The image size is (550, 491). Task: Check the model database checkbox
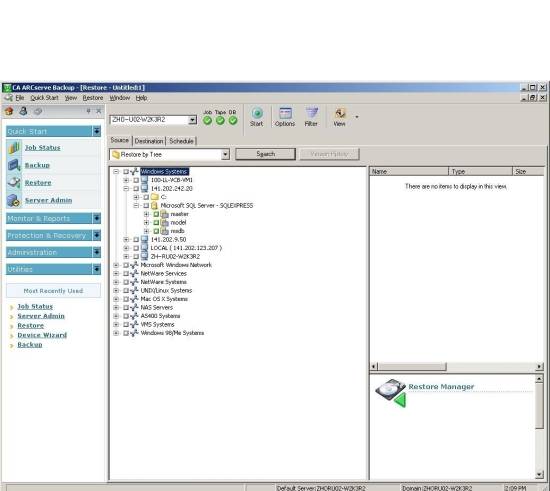point(156,222)
